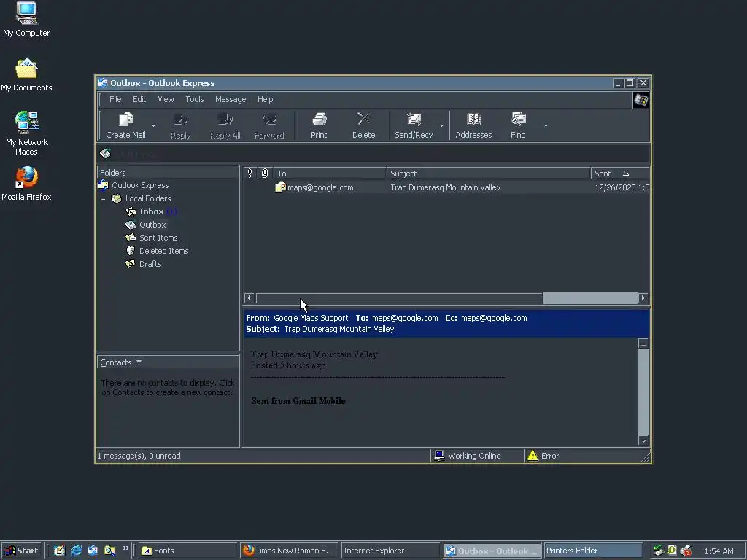Open the Tools menu
The width and height of the screenshot is (747, 560).
[x=194, y=99]
